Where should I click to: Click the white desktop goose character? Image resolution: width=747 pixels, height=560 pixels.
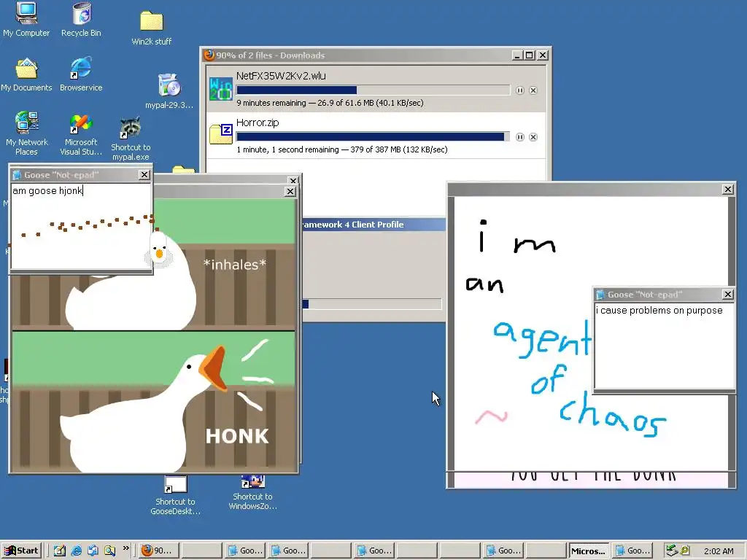[x=158, y=249]
